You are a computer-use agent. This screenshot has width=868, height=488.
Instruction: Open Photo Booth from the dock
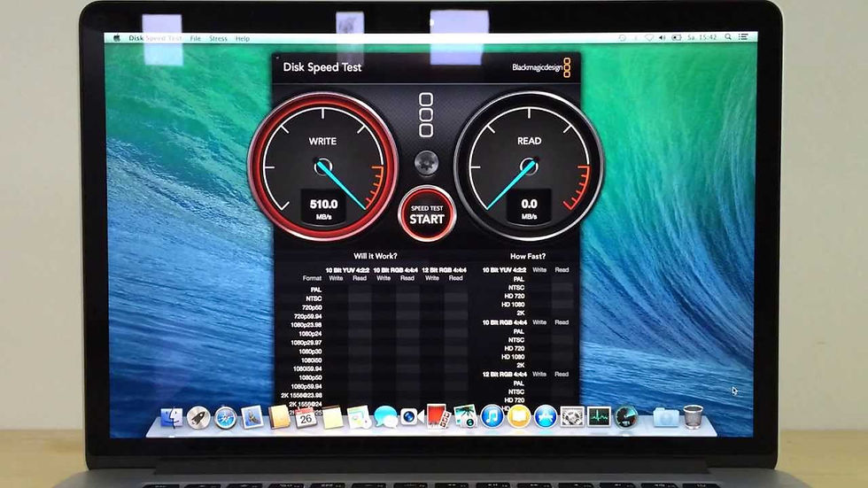(438, 416)
